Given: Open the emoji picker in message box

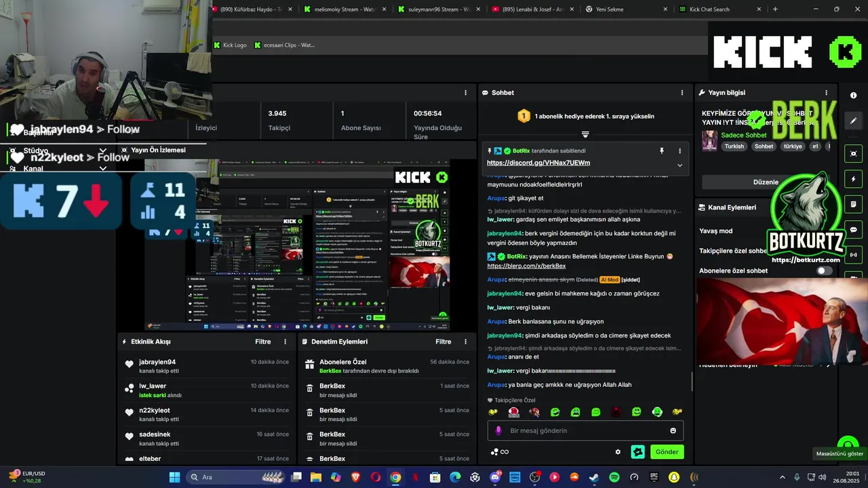Looking at the screenshot, I should tap(673, 430).
